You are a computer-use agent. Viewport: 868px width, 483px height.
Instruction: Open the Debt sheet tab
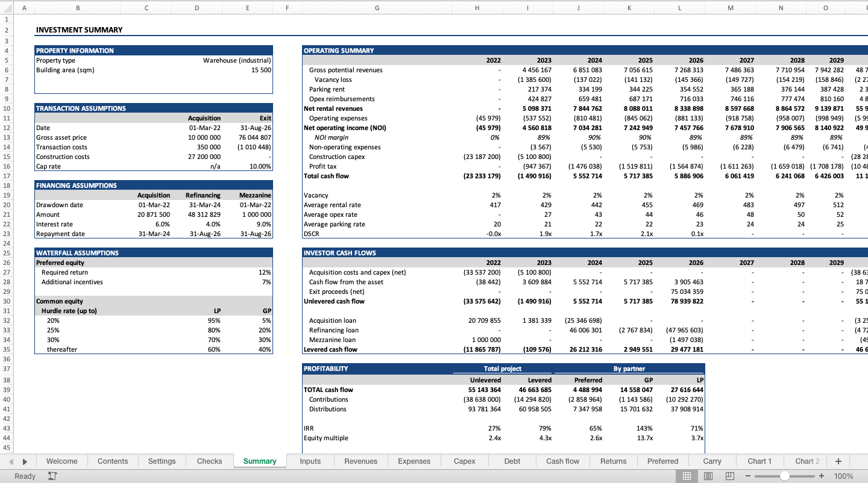pyautogui.click(x=512, y=461)
